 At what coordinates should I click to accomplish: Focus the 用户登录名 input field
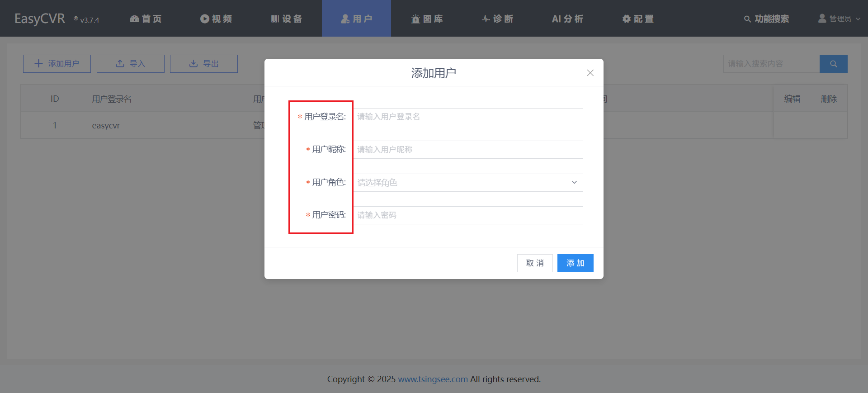468,117
